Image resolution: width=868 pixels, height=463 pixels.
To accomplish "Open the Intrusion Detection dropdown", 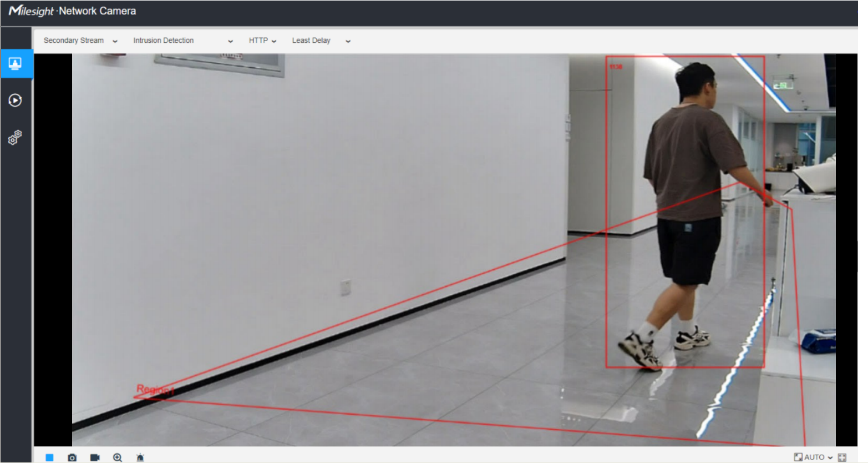I will [x=183, y=41].
